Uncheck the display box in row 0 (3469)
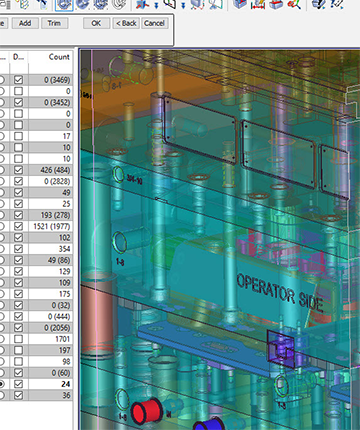The height and width of the screenshot is (430, 360). pyautogui.click(x=19, y=80)
